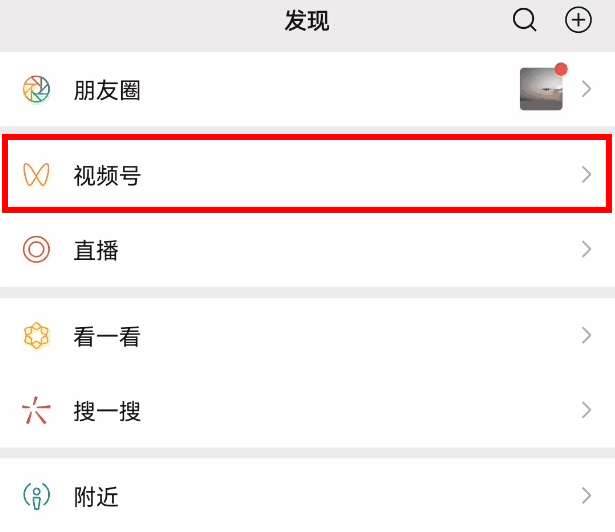This screenshot has width=615, height=532.
Task: Select 看一看 text label
Action: pyautogui.click(x=107, y=337)
